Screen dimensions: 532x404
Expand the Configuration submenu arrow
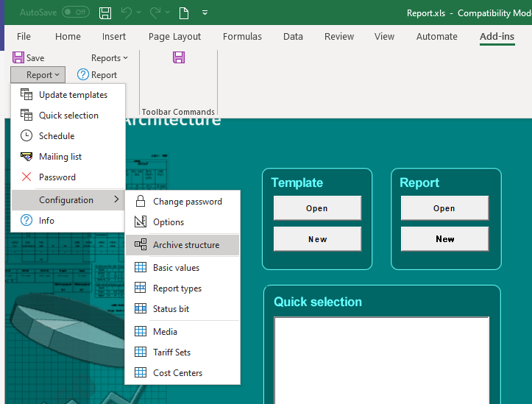coord(116,200)
